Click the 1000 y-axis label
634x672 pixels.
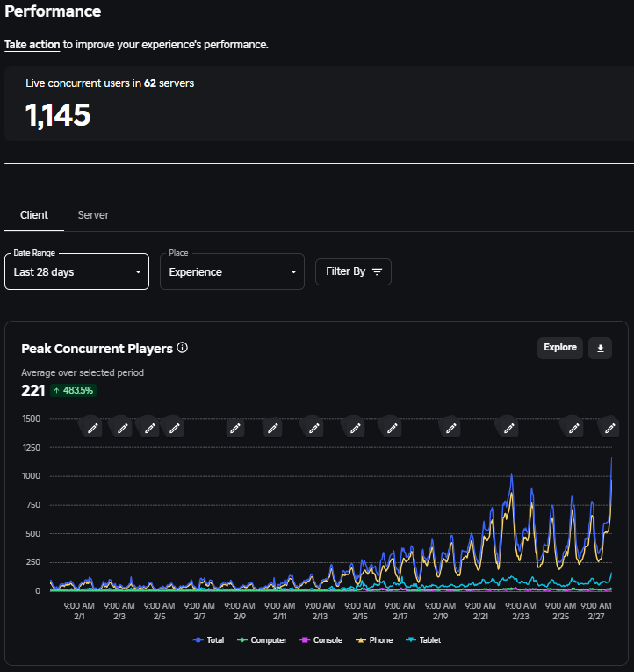32,476
